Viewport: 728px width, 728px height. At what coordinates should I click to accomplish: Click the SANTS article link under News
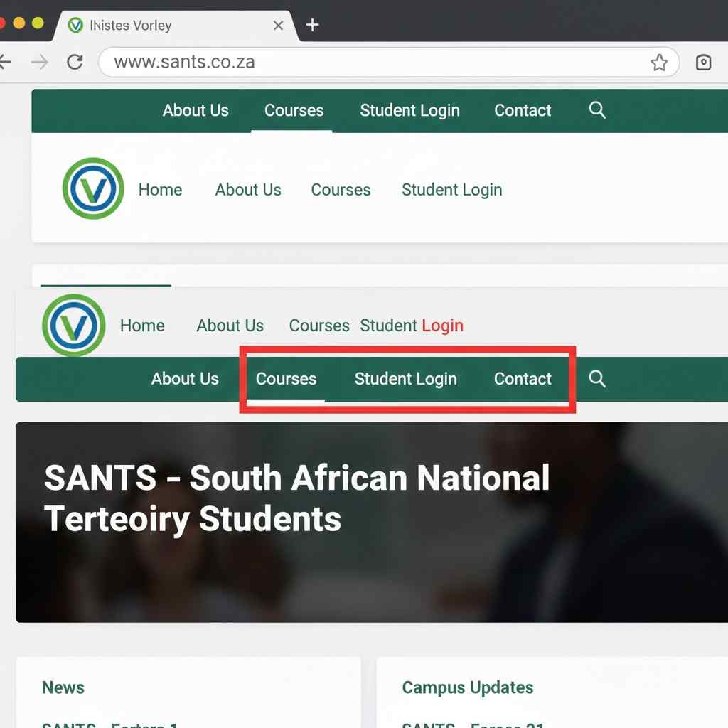[x=107, y=724]
